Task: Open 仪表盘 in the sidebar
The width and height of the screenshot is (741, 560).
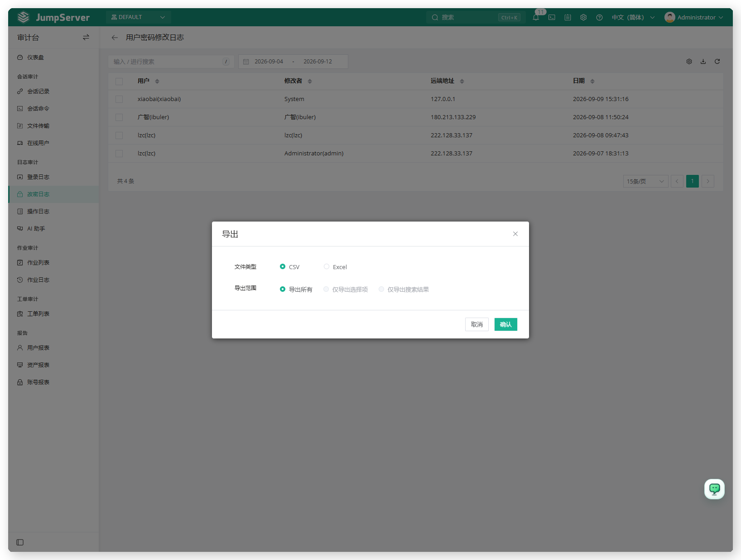Action: click(x=53, y=58)
